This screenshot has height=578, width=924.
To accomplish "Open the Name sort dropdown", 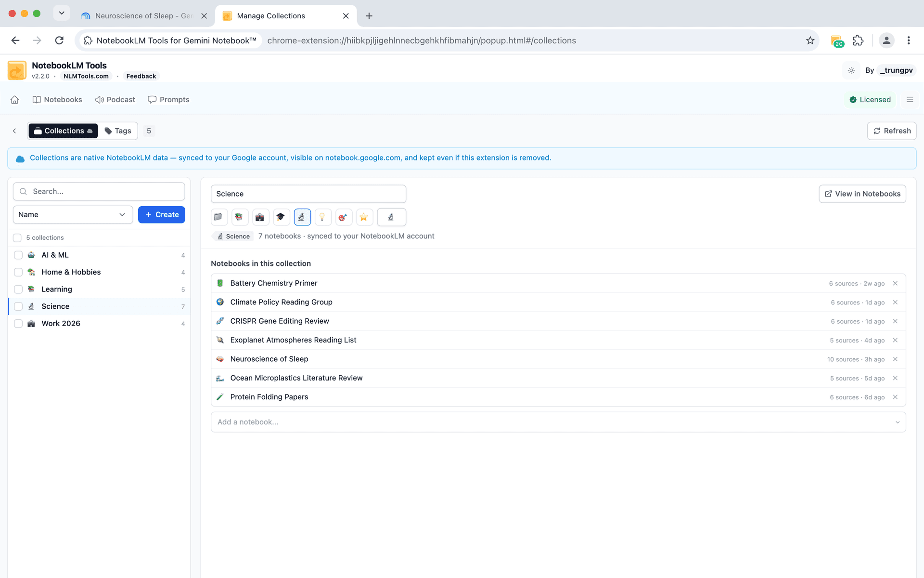I will (x=73, y=215).
